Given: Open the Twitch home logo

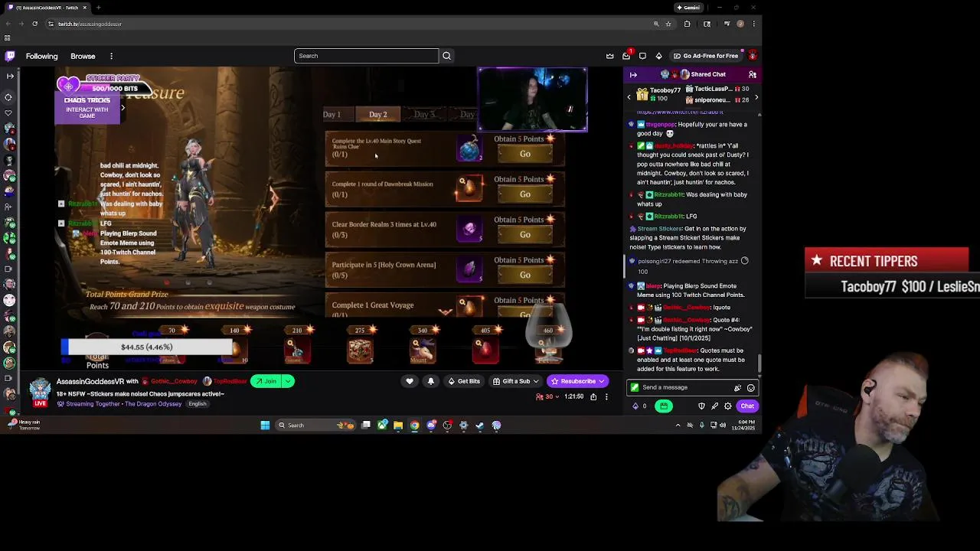Looking at the screenshot, I should (x=10, y=56).
